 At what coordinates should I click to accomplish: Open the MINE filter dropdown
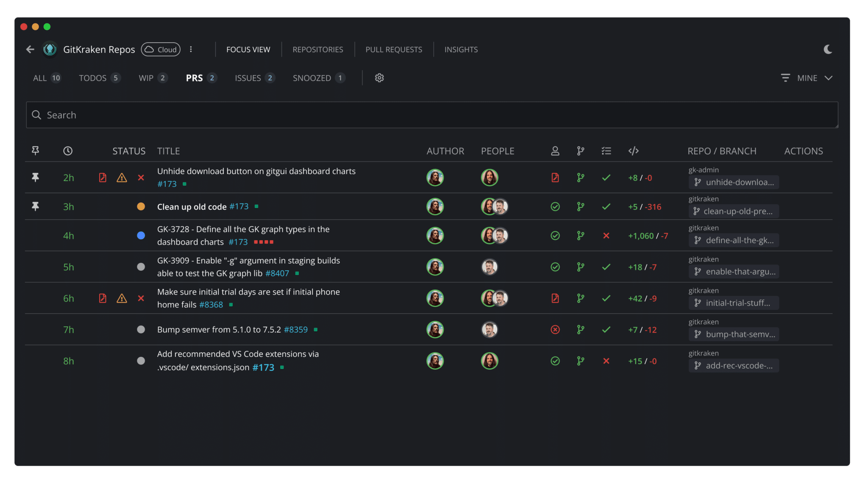coord(807,78)
